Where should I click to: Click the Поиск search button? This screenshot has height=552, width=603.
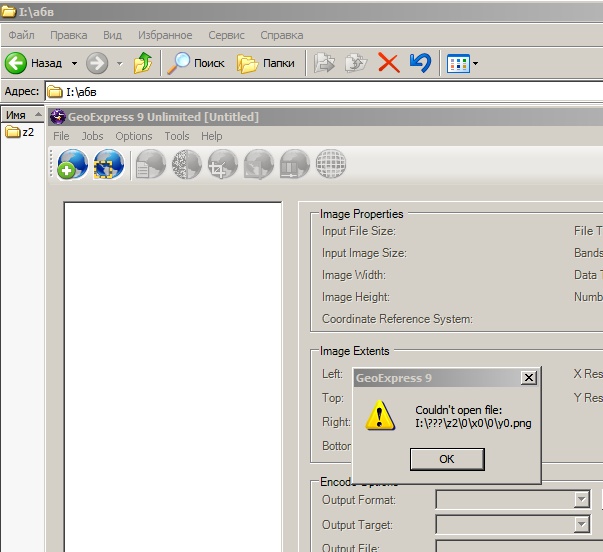(x=196, y=63)
